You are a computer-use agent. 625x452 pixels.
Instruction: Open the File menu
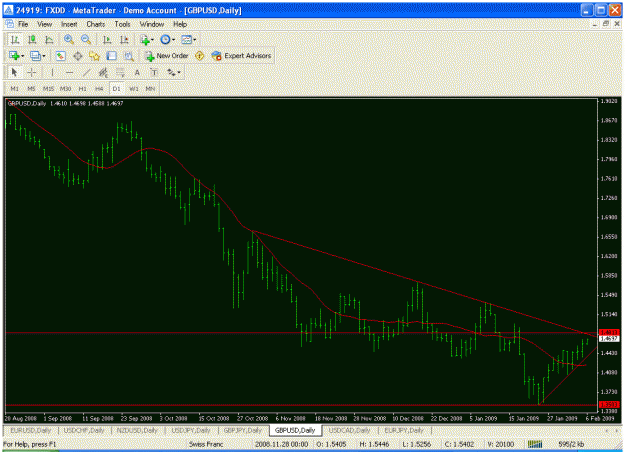pos(23,24)
